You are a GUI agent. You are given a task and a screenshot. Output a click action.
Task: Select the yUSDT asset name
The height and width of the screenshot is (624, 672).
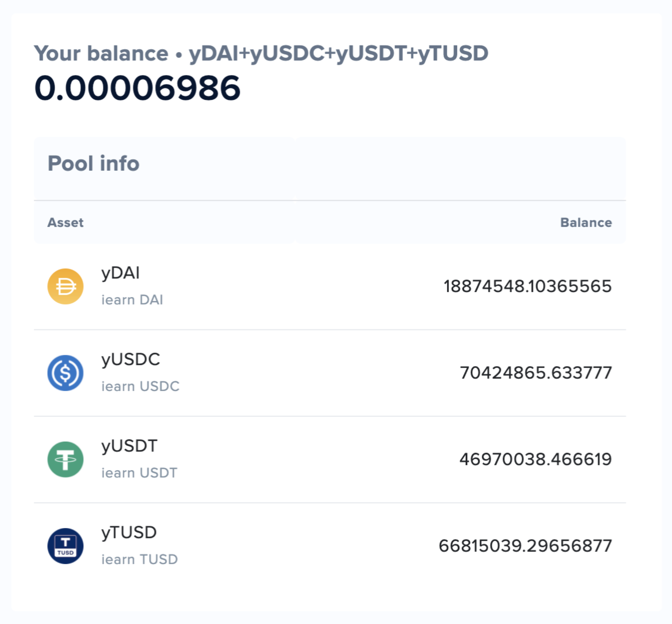129,447
